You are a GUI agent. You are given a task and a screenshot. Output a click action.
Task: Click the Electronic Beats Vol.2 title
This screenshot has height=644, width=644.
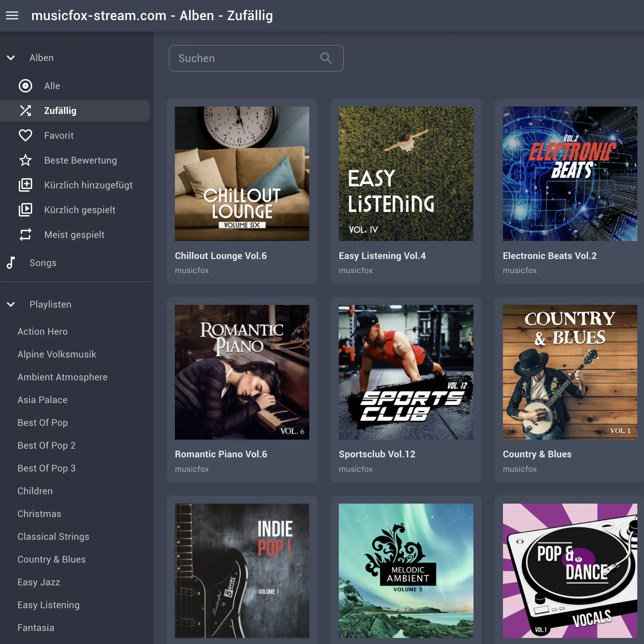click(x=550, y=256)
